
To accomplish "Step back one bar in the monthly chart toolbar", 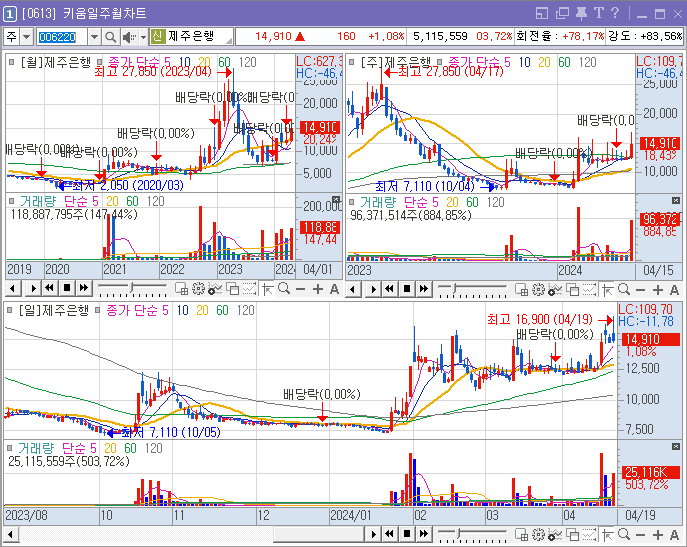I will click(x=13, y=289).
